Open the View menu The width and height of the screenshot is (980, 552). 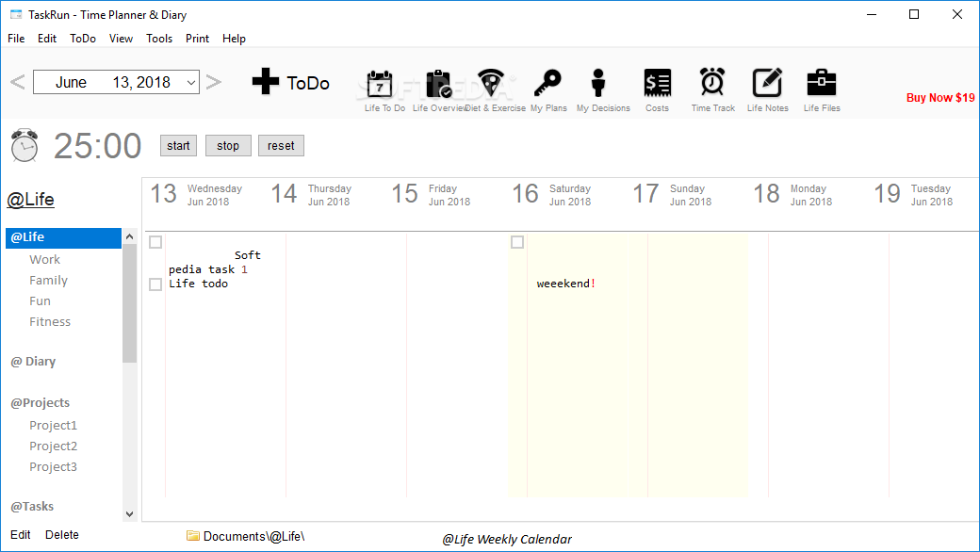(121, 39)
